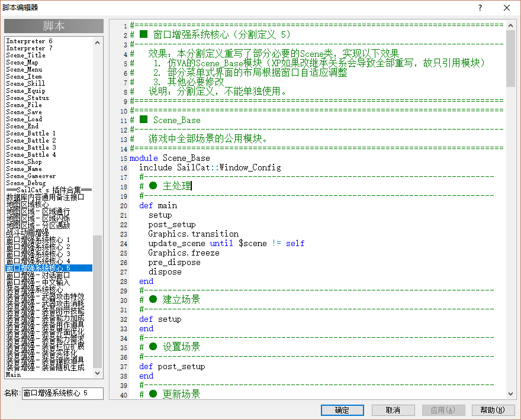Click 'def main' code line
The image size is (521, 420).
coord(158,205)
